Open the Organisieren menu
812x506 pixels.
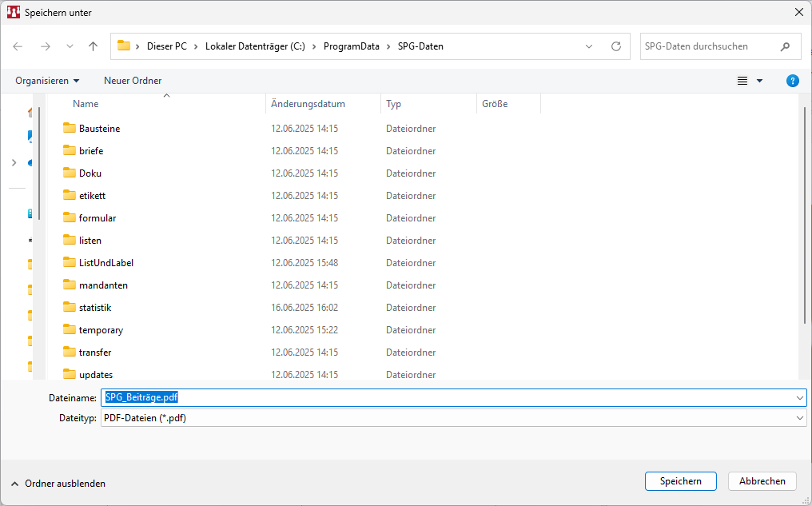click(x=47, y=81)
